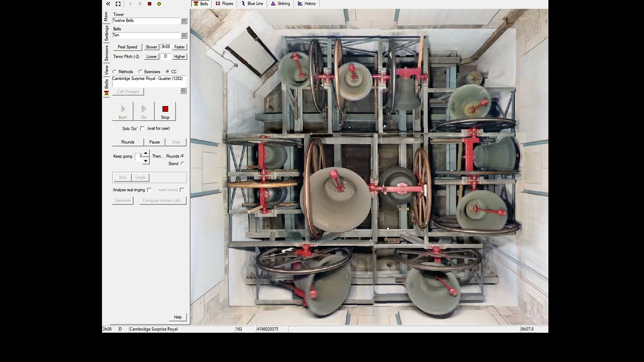Decrease Keep going count with down arrow
This screenshot has width=644, height=362.
(x=146, y=161)
